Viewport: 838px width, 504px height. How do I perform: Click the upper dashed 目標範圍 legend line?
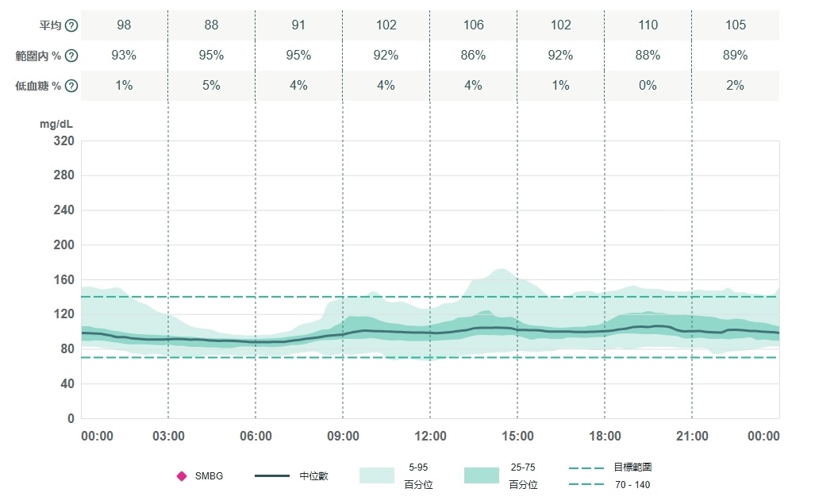pos(587,467)
